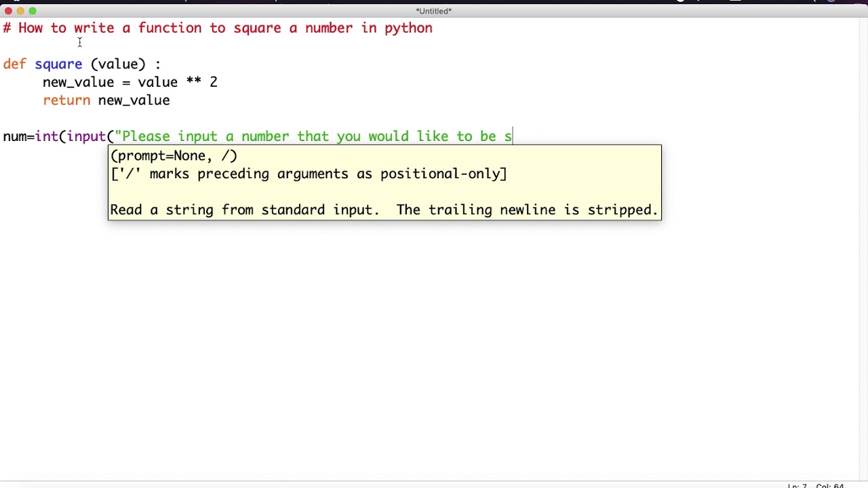Place cursor in the '# How to write a function' comment
868x488 pixels.
218,28
